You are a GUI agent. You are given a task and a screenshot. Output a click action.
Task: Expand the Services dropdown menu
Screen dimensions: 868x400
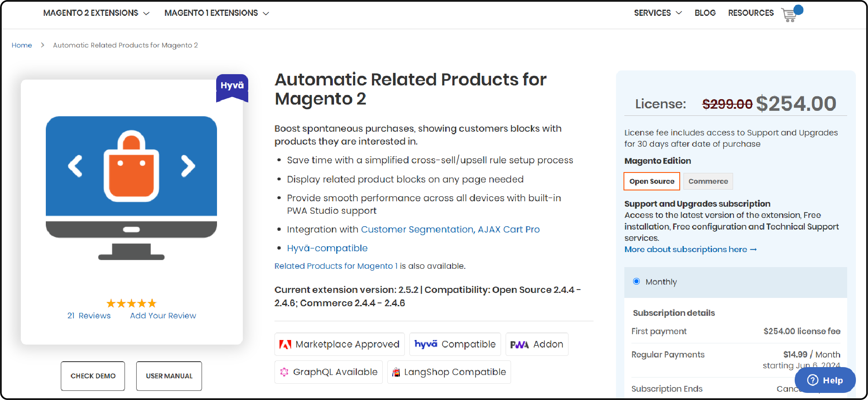tap(658, 13)
